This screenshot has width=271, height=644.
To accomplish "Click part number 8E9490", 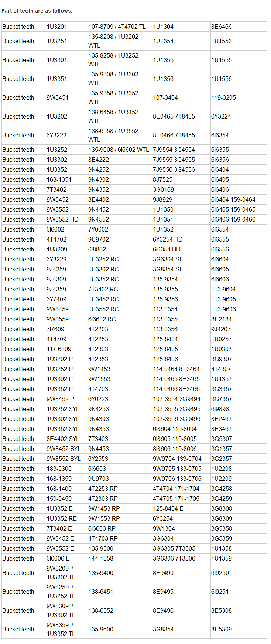I will pyautogui.click(x=163, y=573).
